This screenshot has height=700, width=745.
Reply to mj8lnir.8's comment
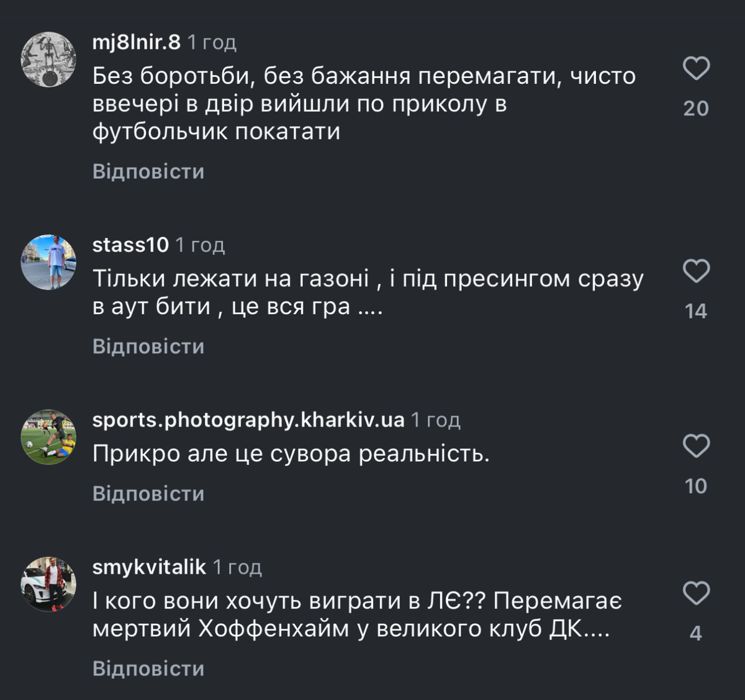click(x=148, y=171)
